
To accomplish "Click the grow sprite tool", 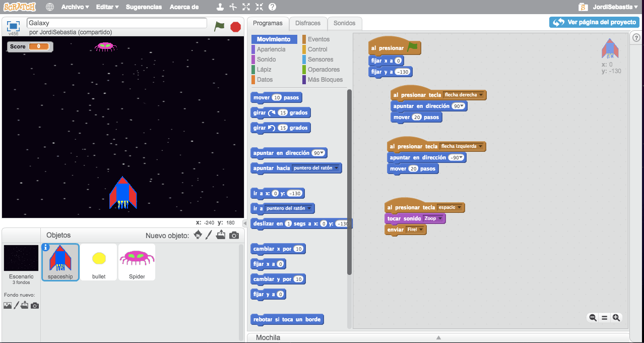I will point(246,7).
